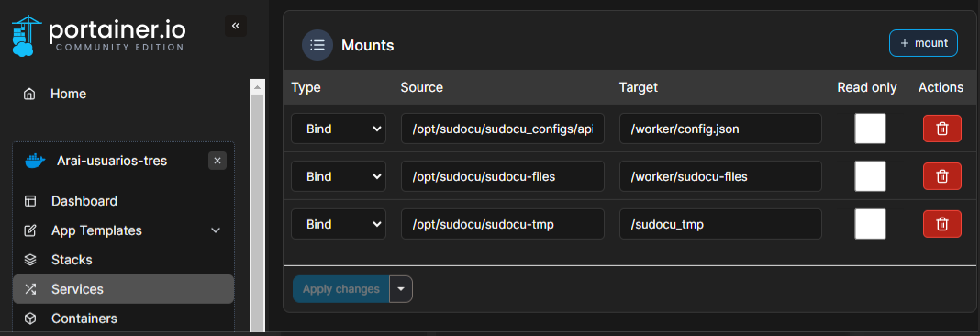This screenshot has height=336, width=980.
Task: Click the Arai-usuarios-tres environment name
Action: pyautogui.click(x=112, y=161)
